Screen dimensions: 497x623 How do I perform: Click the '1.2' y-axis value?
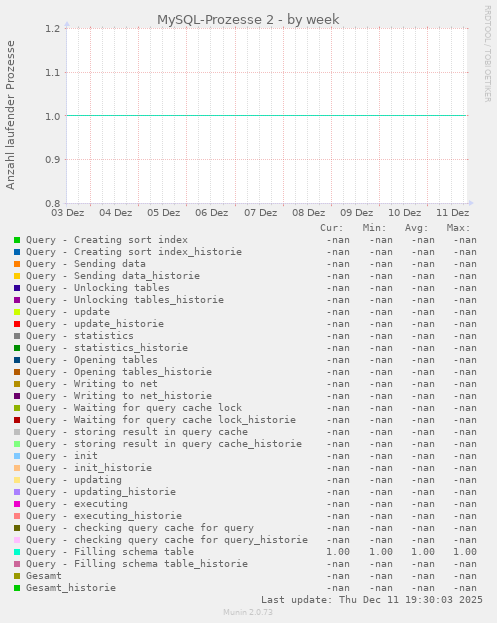52,29
